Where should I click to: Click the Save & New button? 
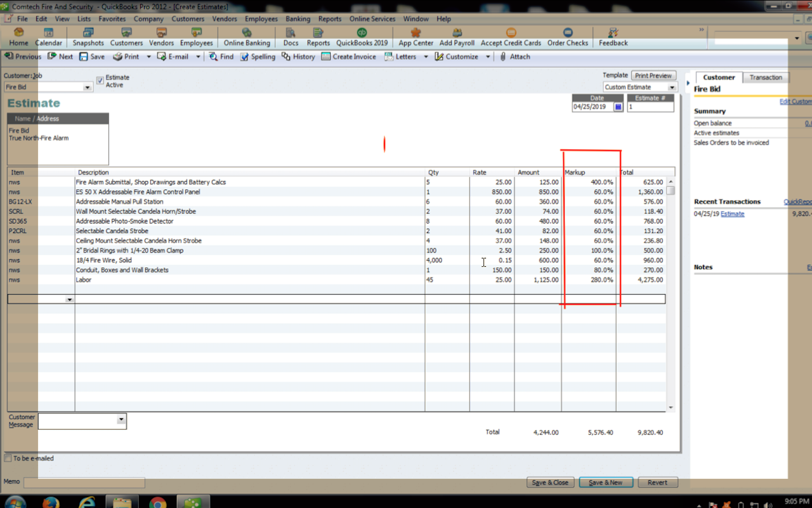coord(606,482)
